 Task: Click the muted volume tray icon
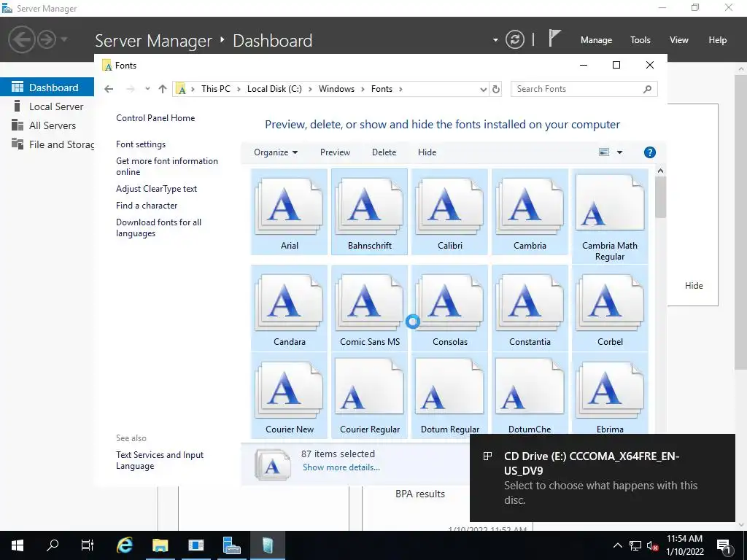pos(653,545)
